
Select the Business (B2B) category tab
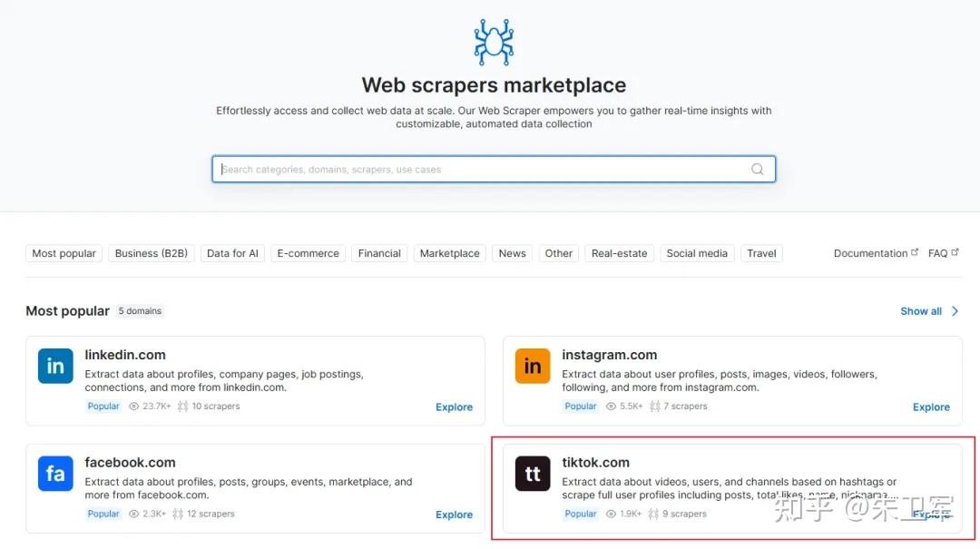click(152, 253)
